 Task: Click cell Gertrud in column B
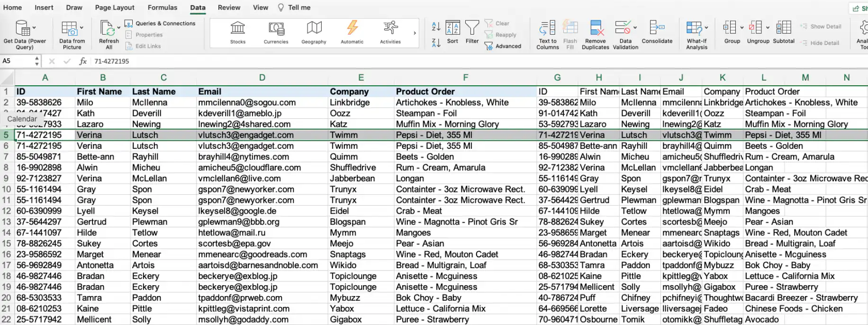103,222
